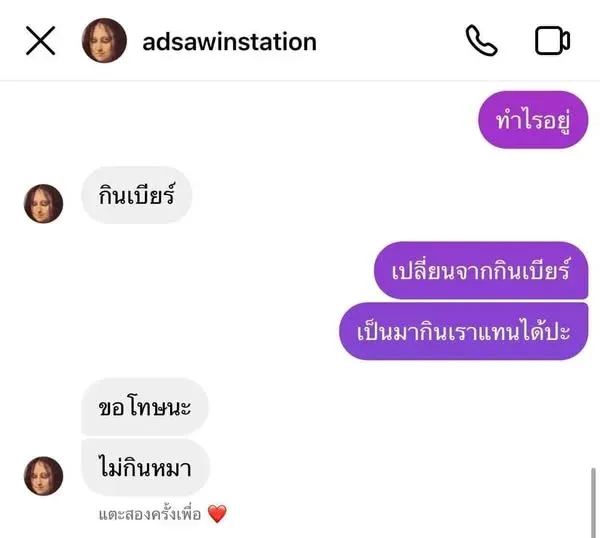The image size is (600, 538).
Task: Select the gray ขอโทษนะ message bubble
Action: (x=145, y=407)
